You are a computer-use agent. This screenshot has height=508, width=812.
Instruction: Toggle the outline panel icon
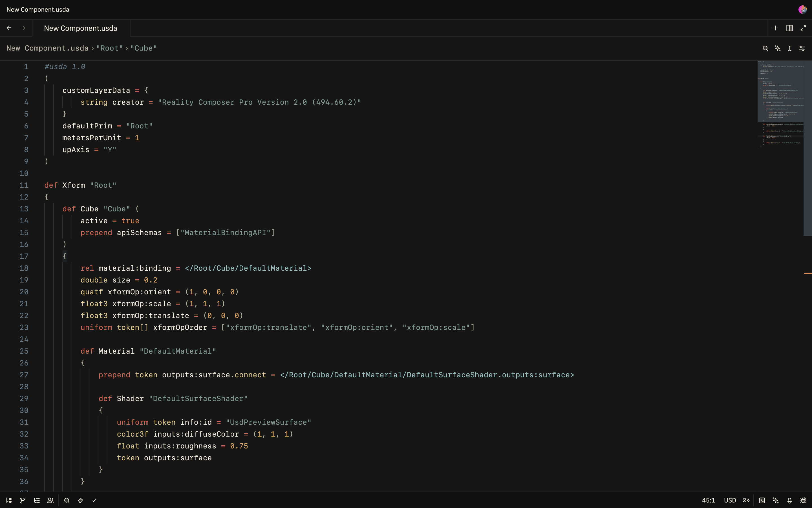coord(37,500)
